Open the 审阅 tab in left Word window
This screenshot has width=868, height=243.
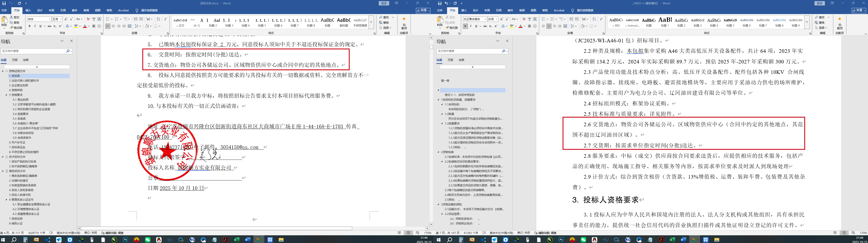pyautogui.click(x=86, y=10)
